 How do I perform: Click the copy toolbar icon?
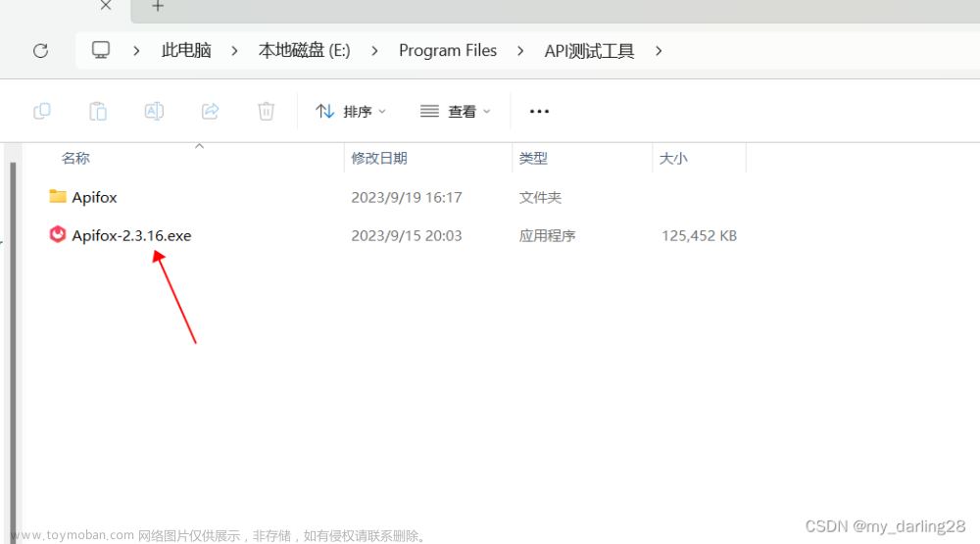[x=42, y=112]
